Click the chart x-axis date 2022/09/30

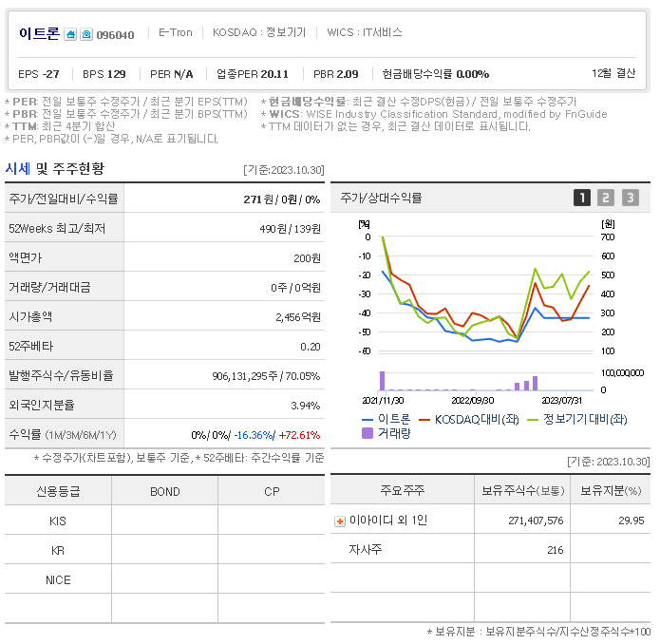pyautogui.click(x=473, y=400)
